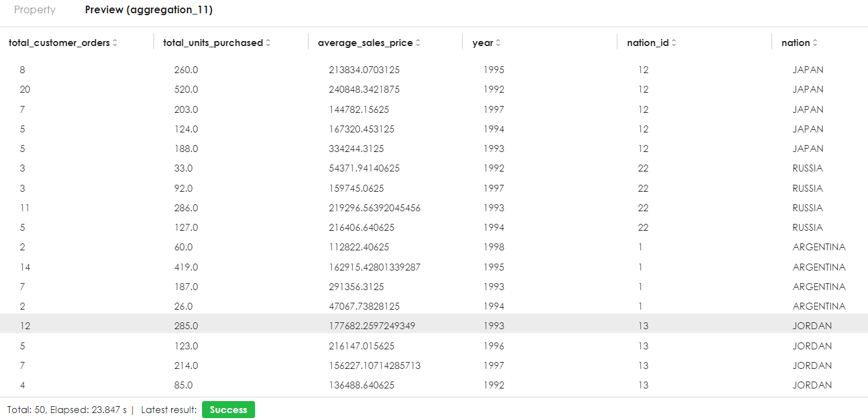
Task: Select cell value 216147.015625
Action: 362,346
